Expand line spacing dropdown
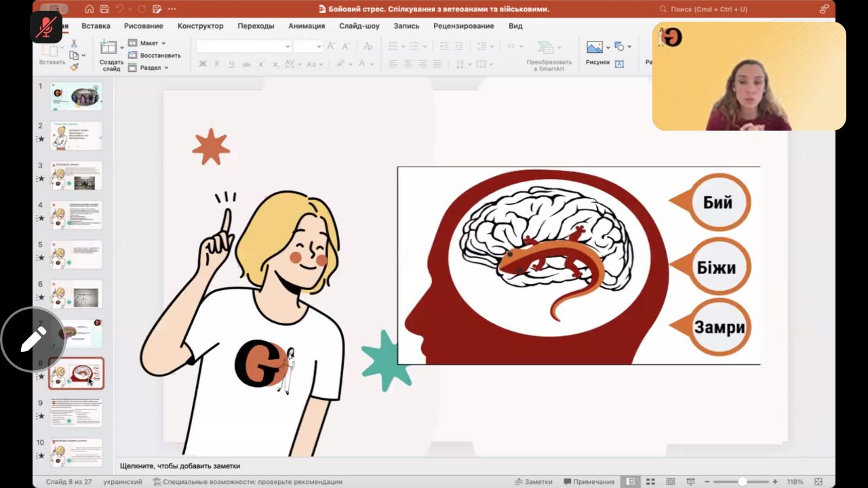868x488 pixels. (x=492, y=46)
